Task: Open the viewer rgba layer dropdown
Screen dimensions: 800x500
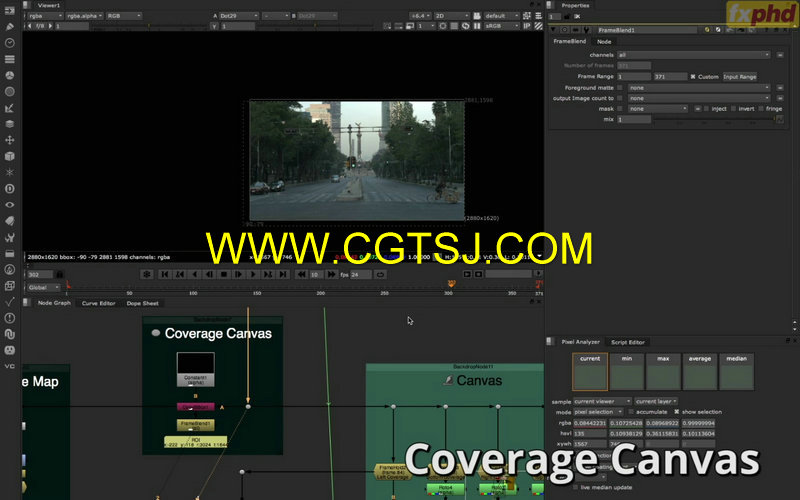Action: tap(45, 16)
